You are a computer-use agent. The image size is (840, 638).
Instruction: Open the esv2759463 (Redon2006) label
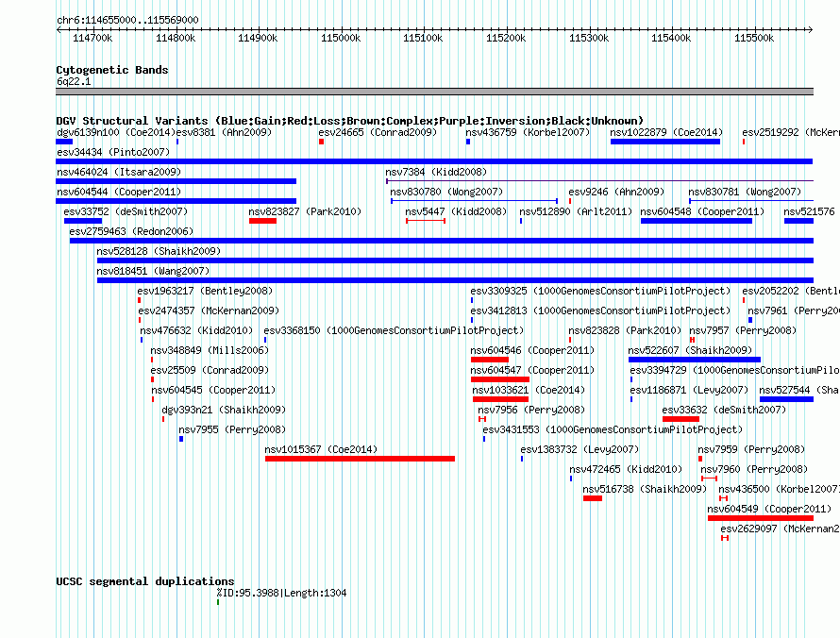131,231
